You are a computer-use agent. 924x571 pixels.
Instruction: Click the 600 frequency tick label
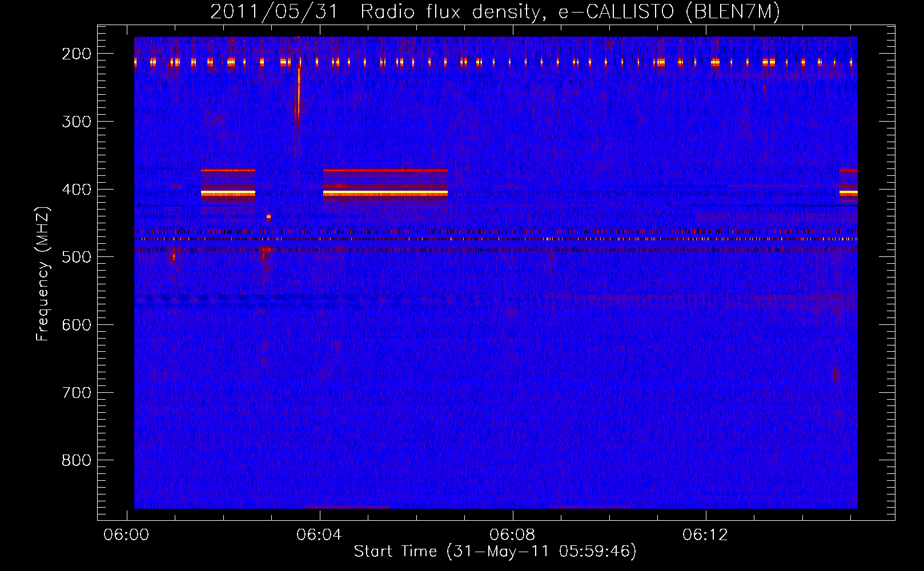click(x=77, y=325)
